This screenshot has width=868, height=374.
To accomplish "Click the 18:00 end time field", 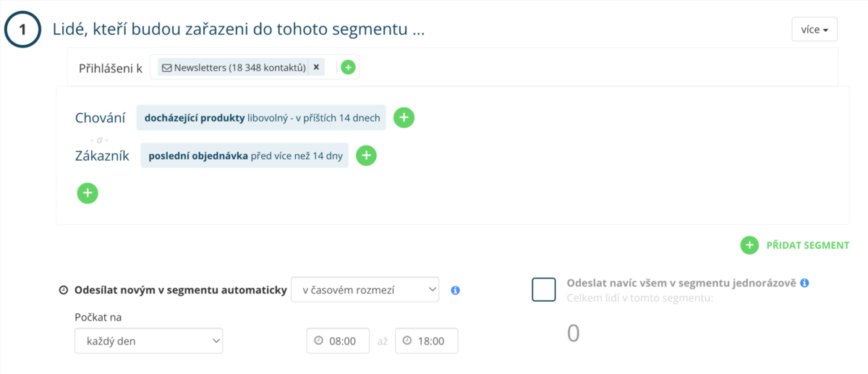I will (x=427, y=341).
